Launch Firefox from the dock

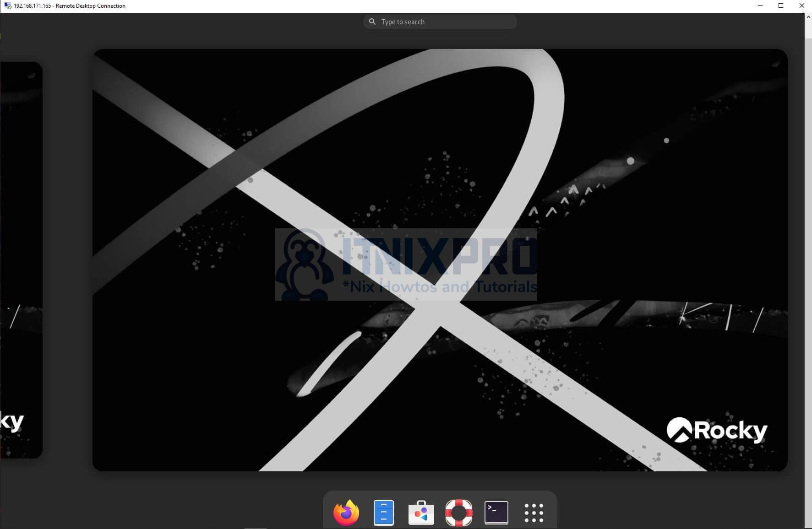coord(346,513)
